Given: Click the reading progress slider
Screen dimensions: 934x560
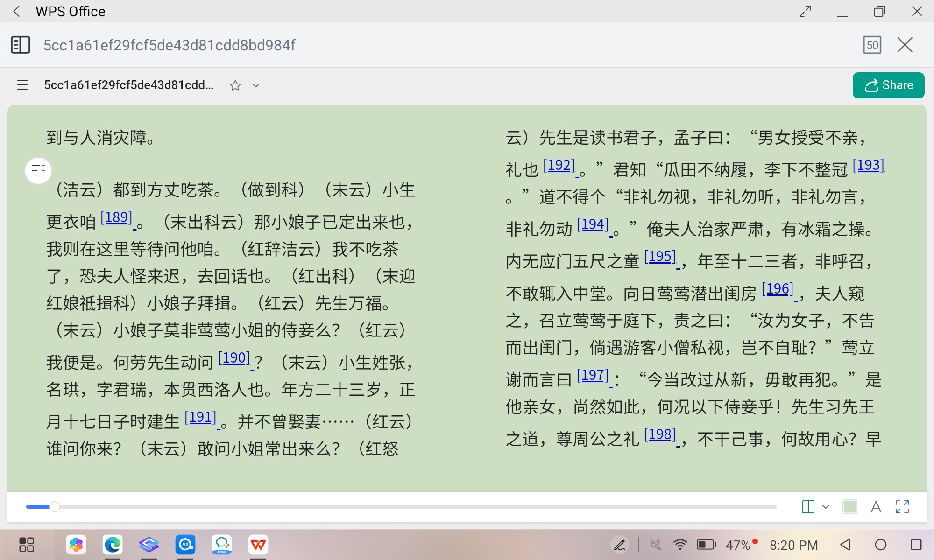Looking at the screenshot, I should (x=55, y=507).
